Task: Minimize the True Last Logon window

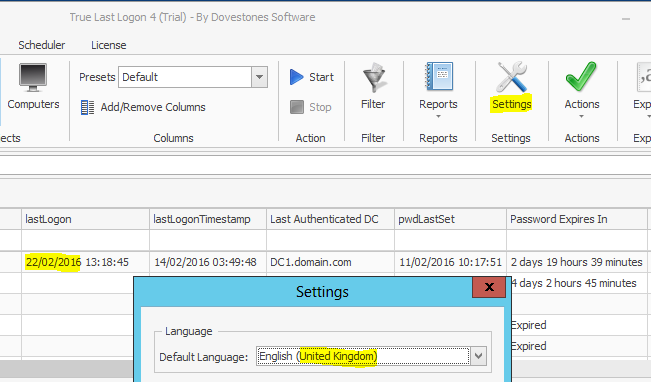Action: click(626, 19)
